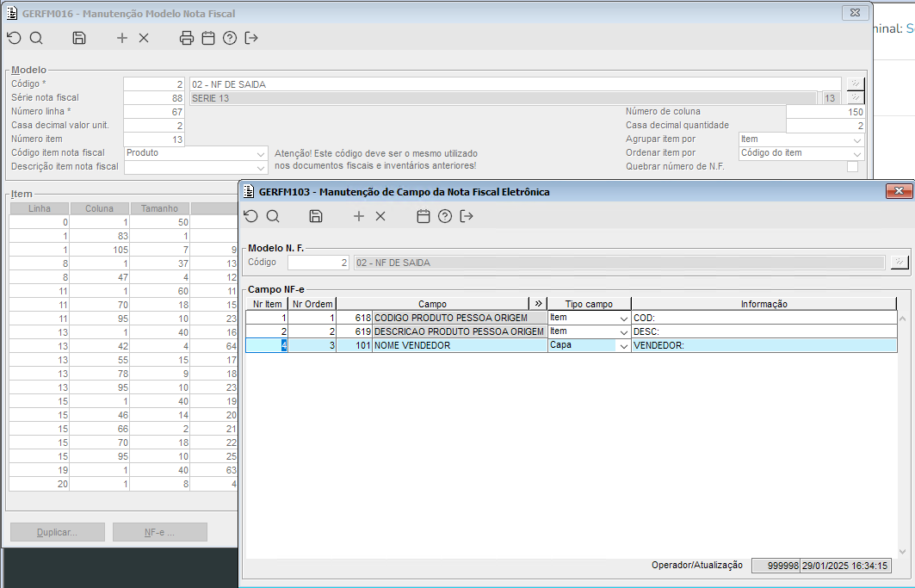Click the VENDEDOR: information cell
The image size is (915, 588).
click(764, 346)
